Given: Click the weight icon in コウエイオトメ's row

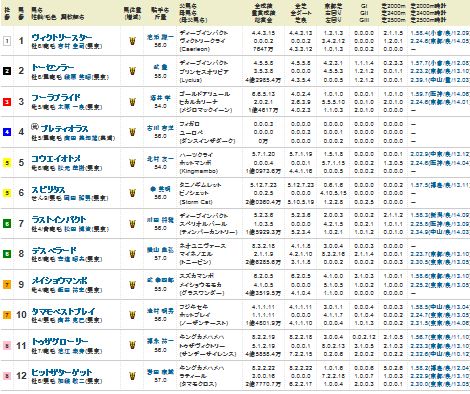Looking at the screenshot, I should coord(132,163).
